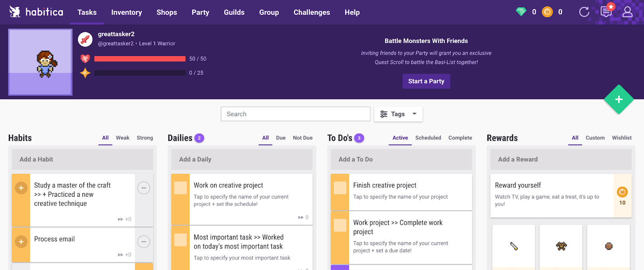Image resolution: width=644 pixels, height=270 pixels.
Task: Open the Shops menu
Action: click(x=167, y=12)
